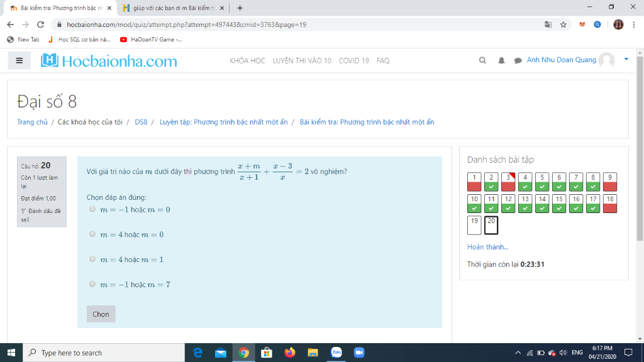
Task: Select answer m = −1 hoặc m = 0
Action: 92,209
